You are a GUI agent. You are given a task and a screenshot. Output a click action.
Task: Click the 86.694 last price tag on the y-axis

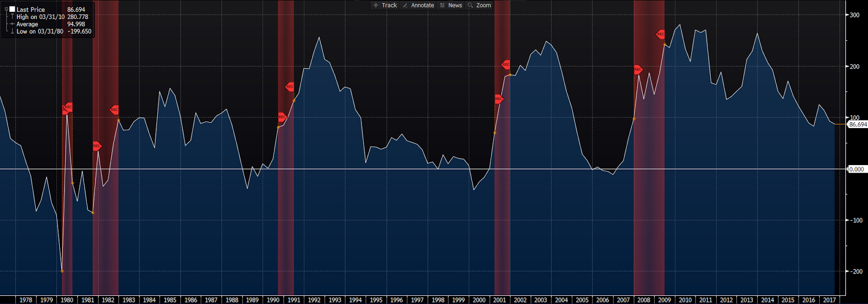pyautogui.click(x=858, y=124)
